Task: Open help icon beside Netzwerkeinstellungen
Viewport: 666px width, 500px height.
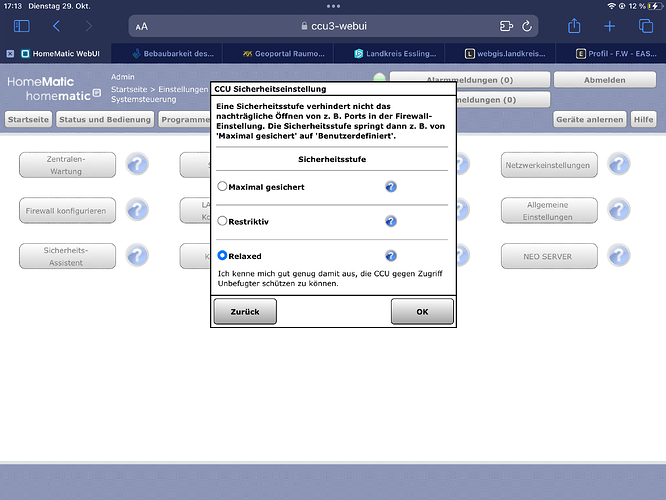Action: click(x=619, y=165)
